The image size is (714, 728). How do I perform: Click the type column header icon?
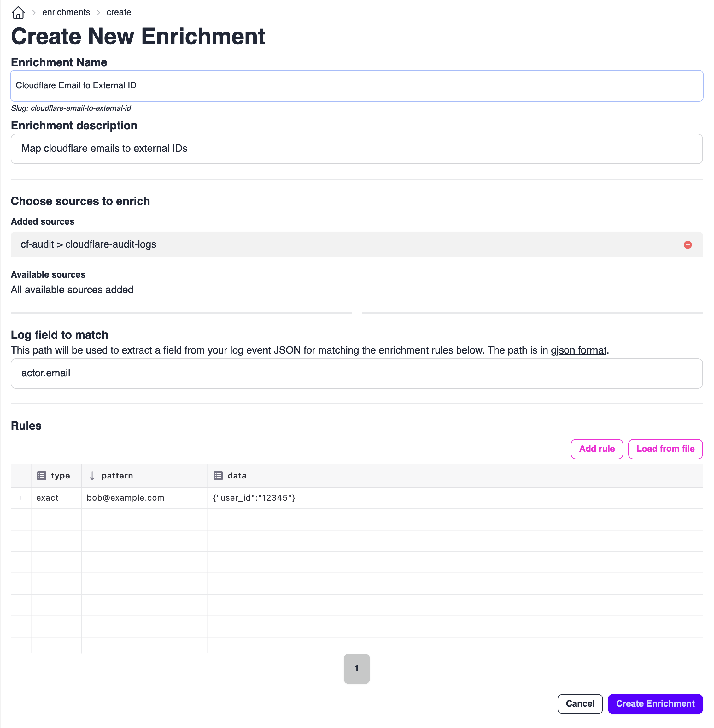(x=42, y=476)
